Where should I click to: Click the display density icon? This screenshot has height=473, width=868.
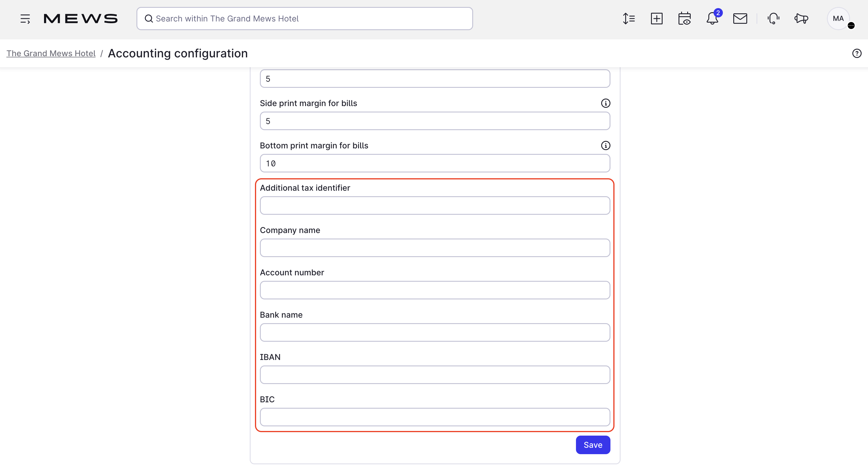click(628, 19)
